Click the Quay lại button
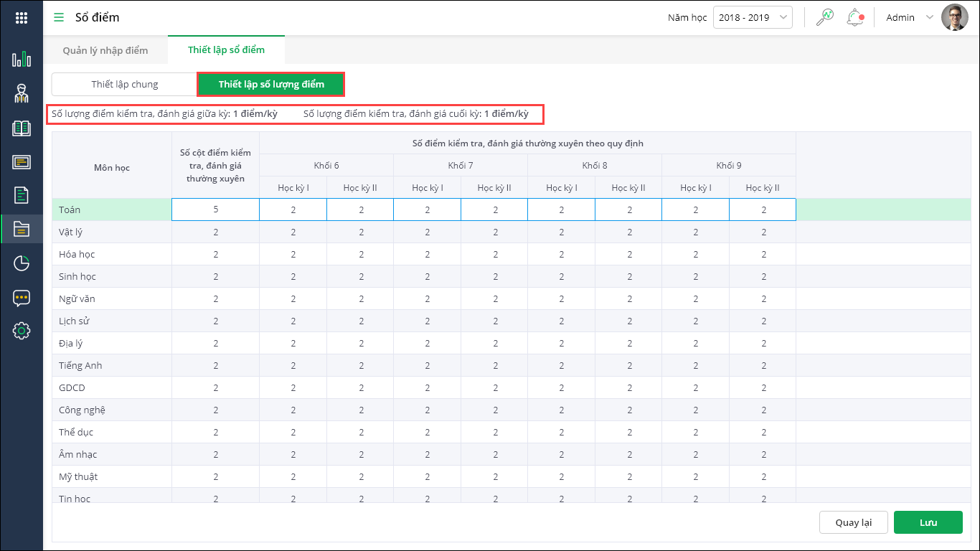Viewport: 980px width, 551px height. pyautogui.click(x=854, y=522)
